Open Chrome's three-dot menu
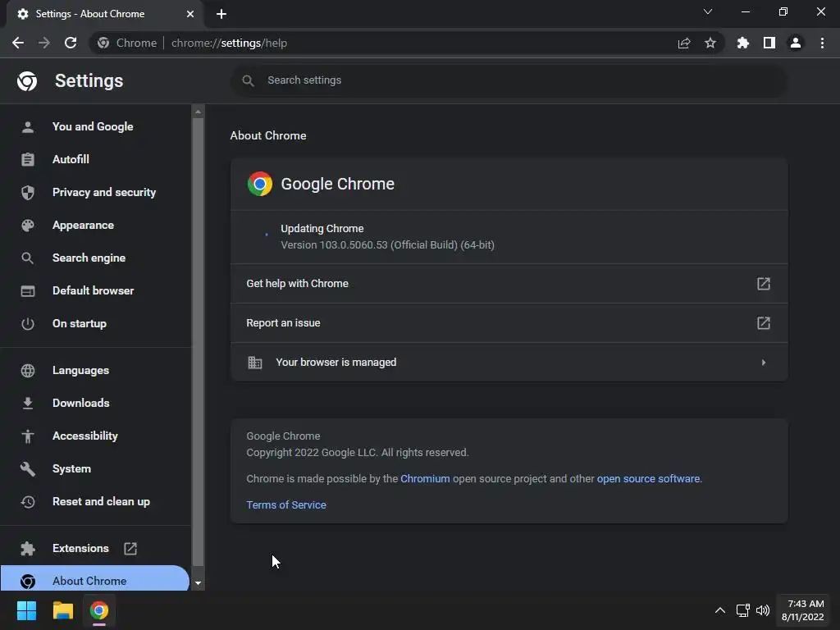This screenshot has width=840, height=630. pyautogui.click(x=822, y=43)
